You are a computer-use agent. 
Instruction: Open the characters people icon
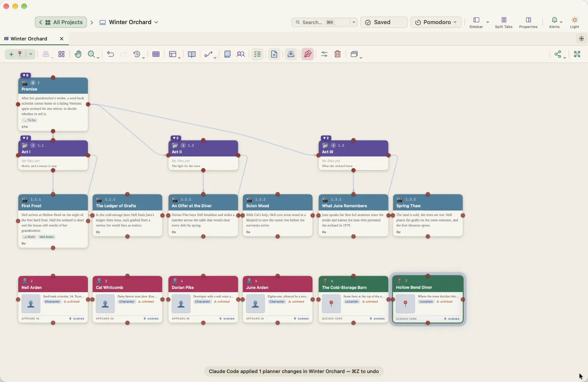coord(241,54)
